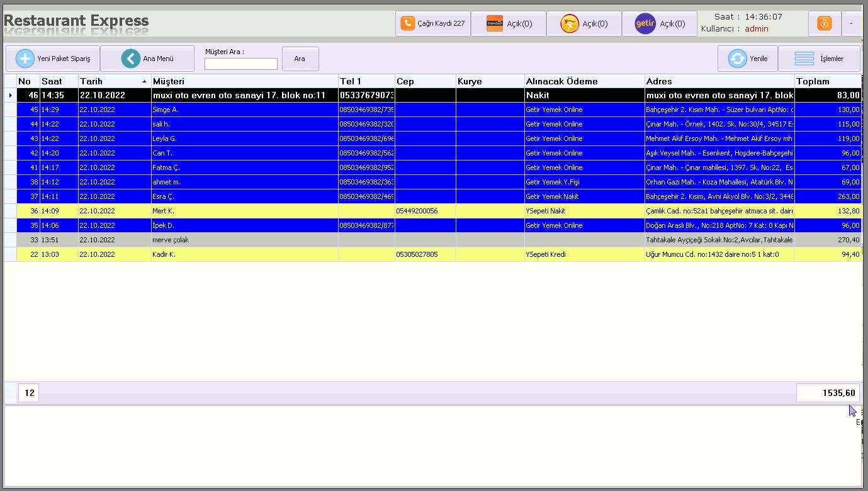Create new order with Yeni Paket Sipariş
The width and height of the screenshot is (868, 491).
click(53, 59)
